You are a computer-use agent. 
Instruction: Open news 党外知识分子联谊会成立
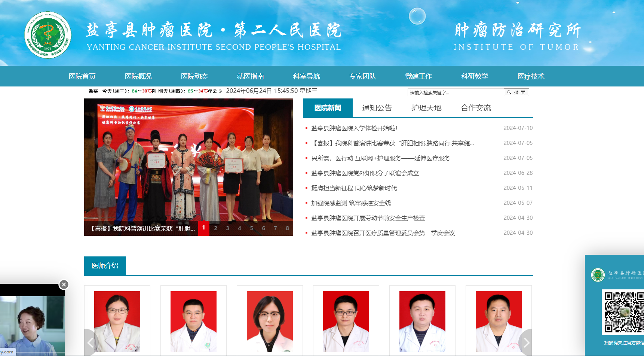[x=365, y=173]
